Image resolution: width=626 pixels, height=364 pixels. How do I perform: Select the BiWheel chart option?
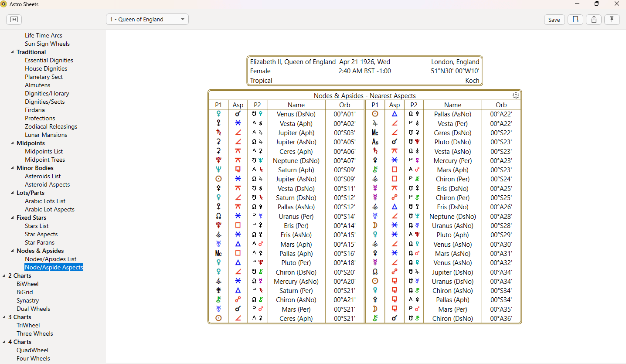27,284
